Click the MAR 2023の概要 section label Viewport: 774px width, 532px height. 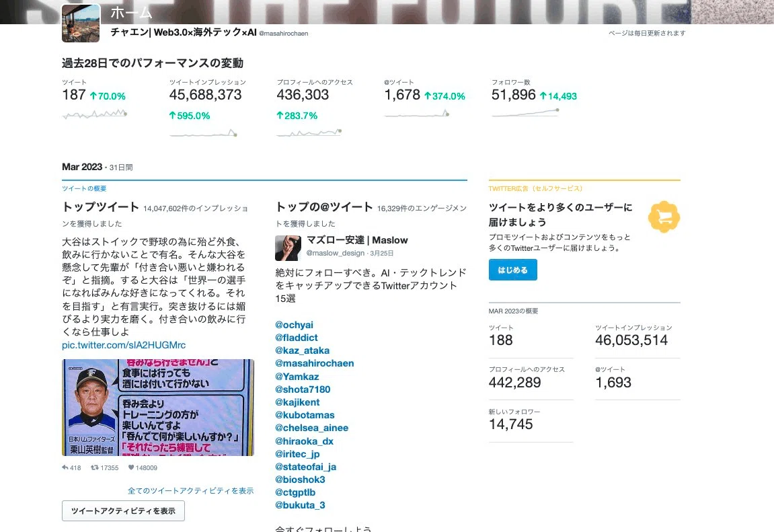[513, 311]
